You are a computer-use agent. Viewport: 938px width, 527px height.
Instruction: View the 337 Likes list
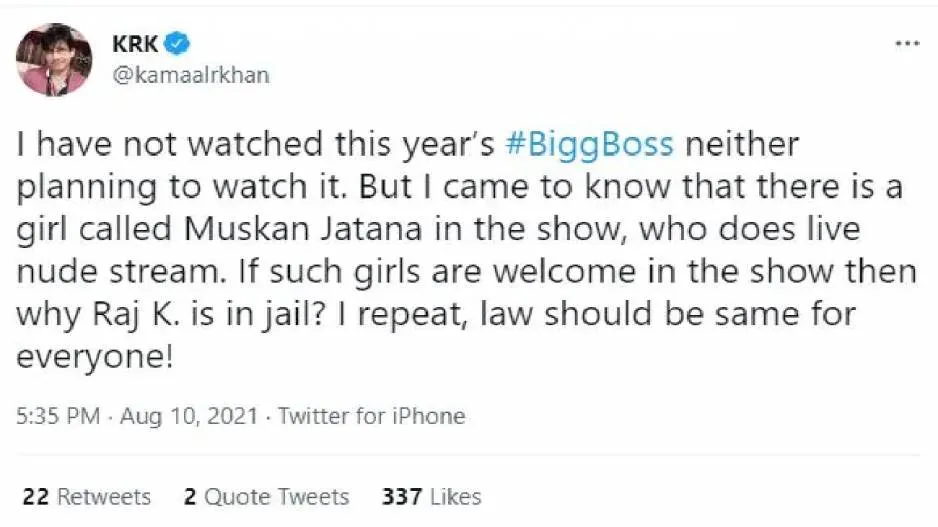431,496
